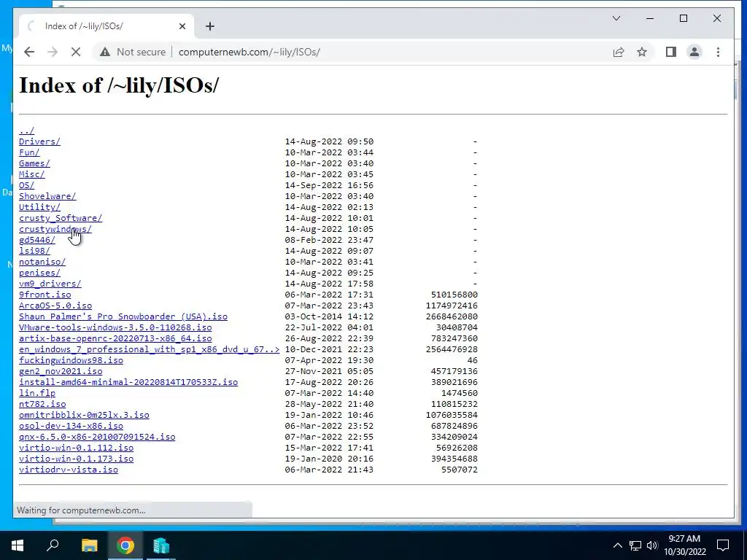Open the lsi98/ folder link
This screenshot has width=747, height=560.
[x=34, y=251]
